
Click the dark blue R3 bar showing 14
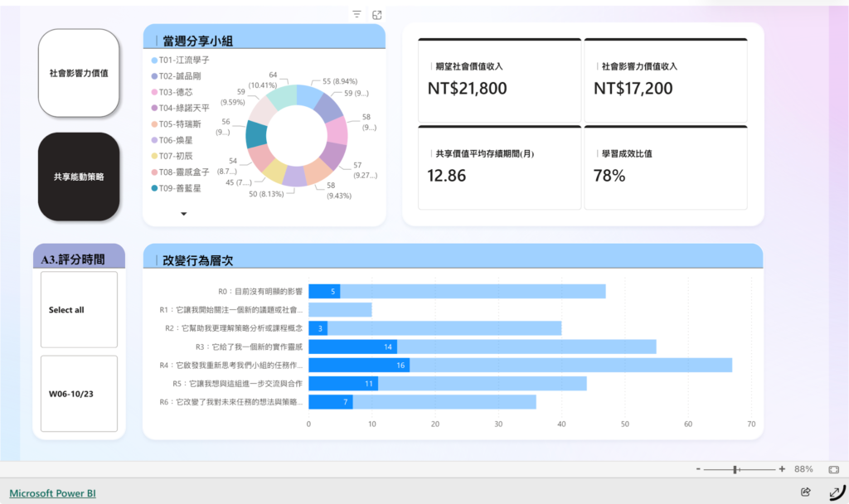coord(352,347)
